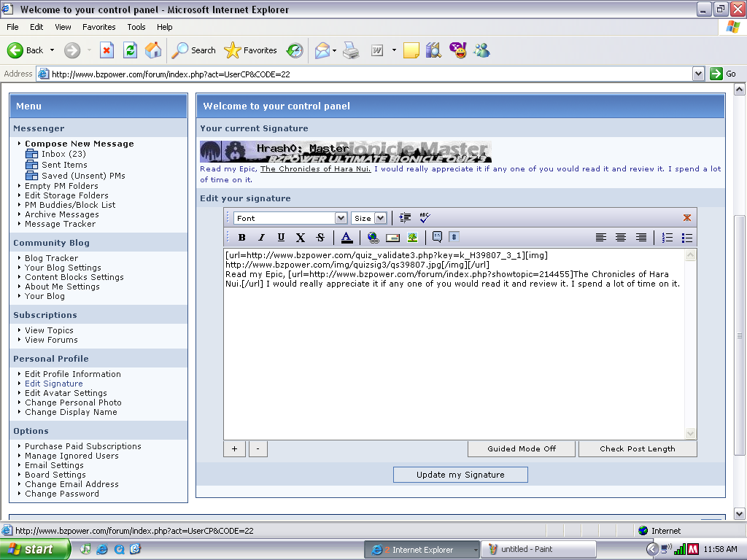Close editor toolbar with red X icon

[x=687, y=217]
